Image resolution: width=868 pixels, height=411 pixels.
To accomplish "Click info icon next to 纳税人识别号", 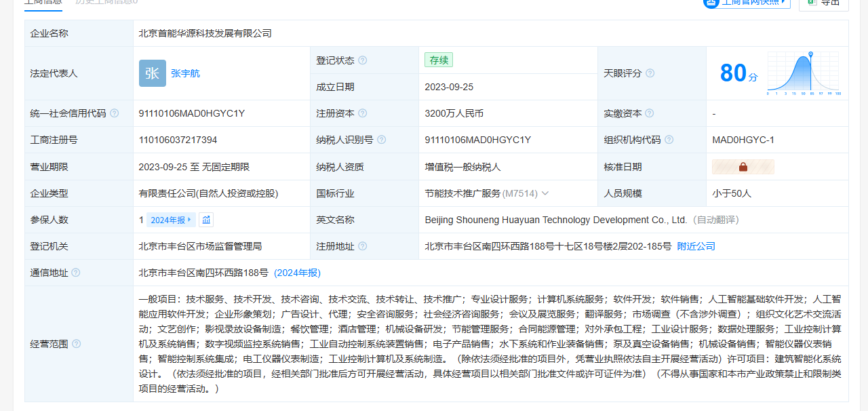I will (x=382, y=140).
